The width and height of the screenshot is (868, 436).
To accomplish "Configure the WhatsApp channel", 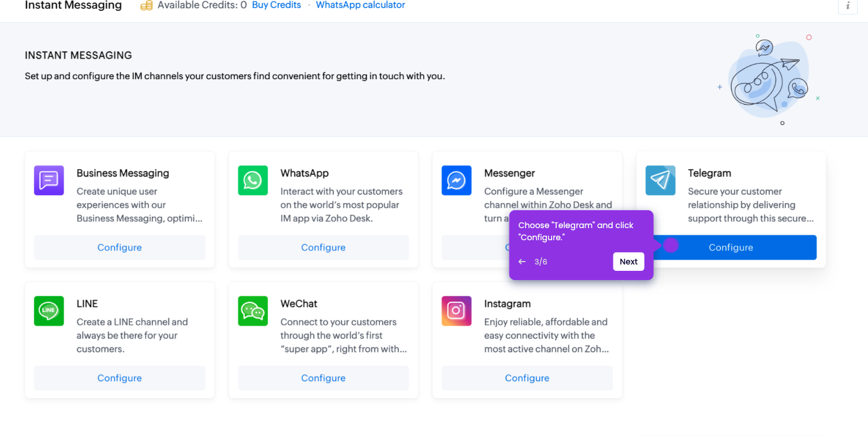I will (323, 247).
